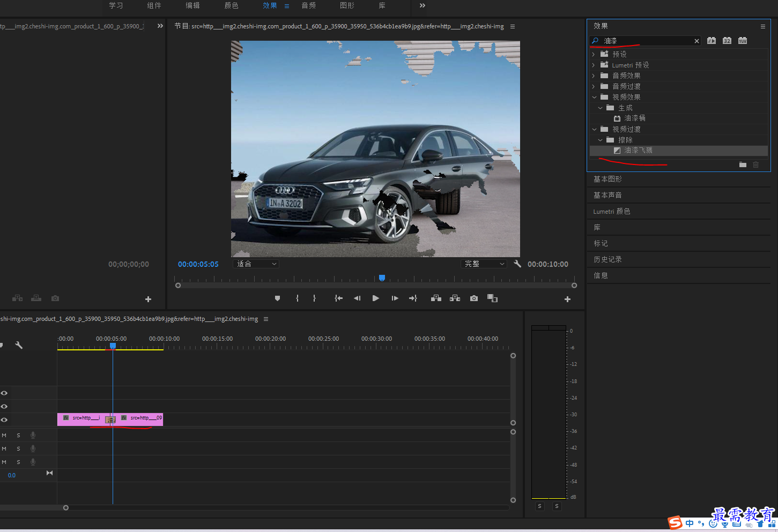Mute the third audio track (M)
This screenshot has height=532, width=778.
point(4,462)
